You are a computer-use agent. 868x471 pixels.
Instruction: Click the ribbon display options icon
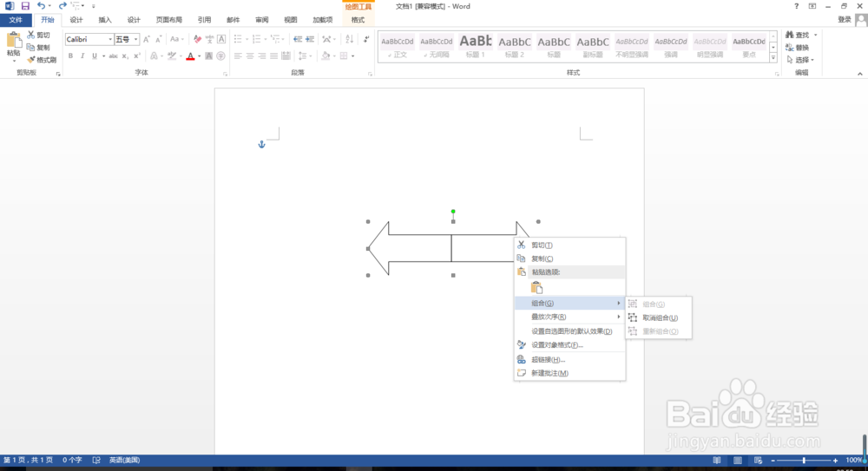coord(812,6)
